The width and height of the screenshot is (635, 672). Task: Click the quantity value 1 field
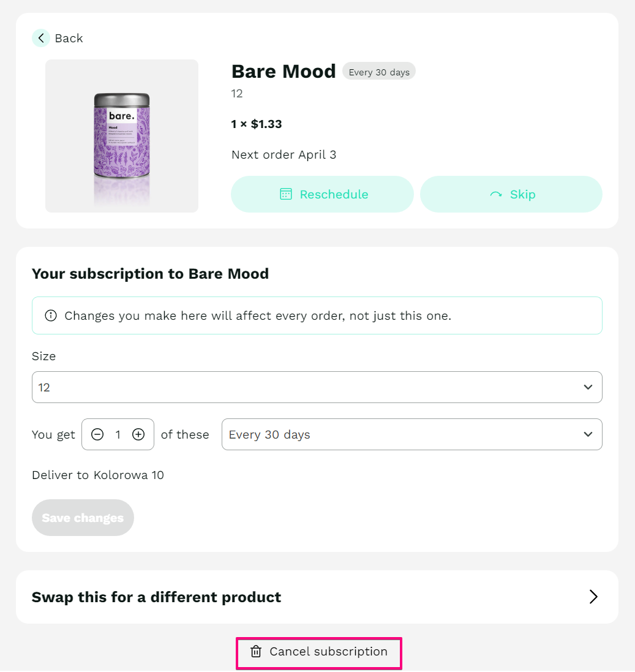[118, 434]
